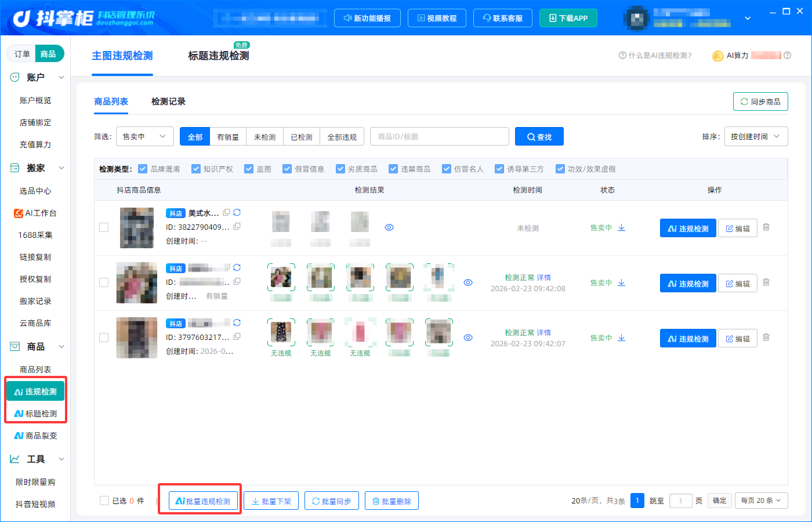The width and height of the screenshot is (812, 522).
Task: Toggle the 诱导第三方 checkbox
Action: (499, 169)
